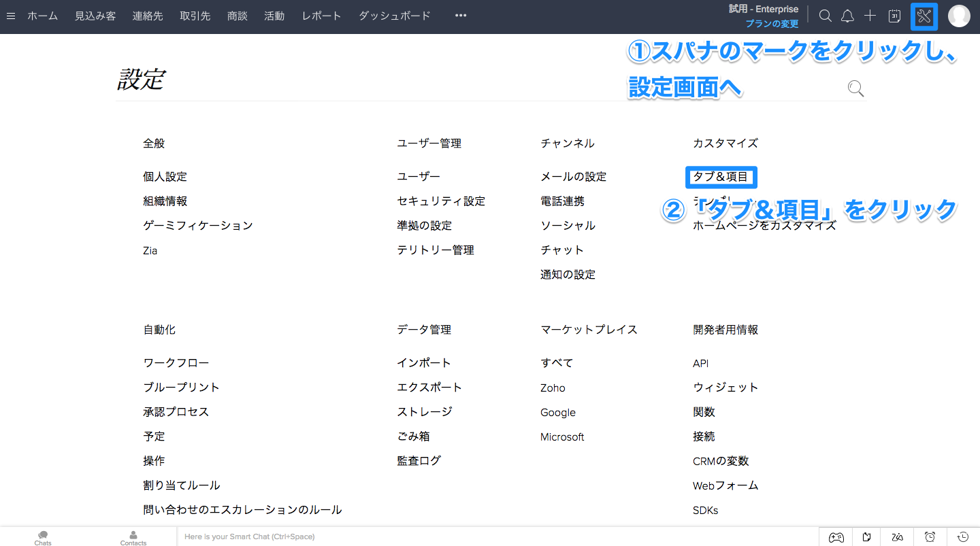Click the wrench settings icon
The height and width of the screenshot is (546, 980).
tap(924, 16)
